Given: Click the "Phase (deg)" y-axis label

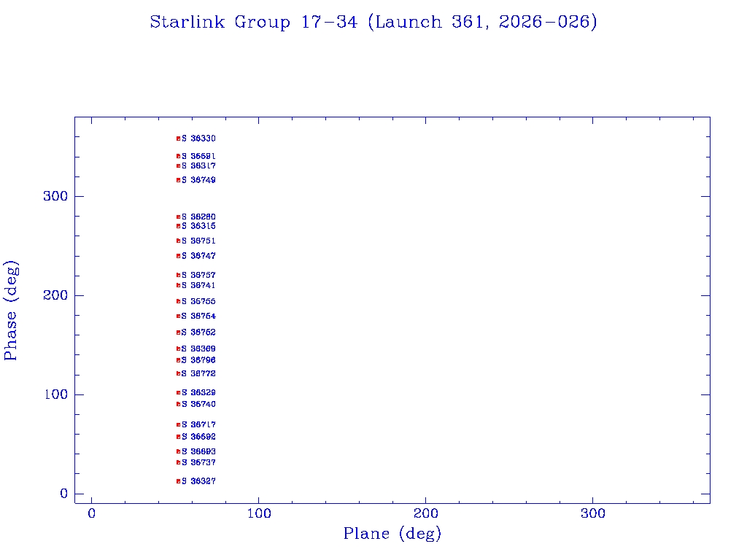Looking at the screenshot, I should point(11,310).
